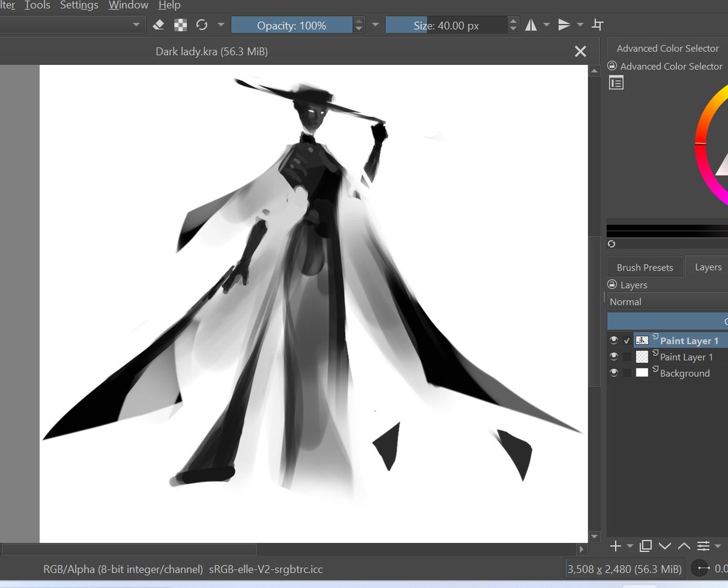Image resolution: width=728 pixels, height=588 pixels.
Task: Click the Opacity 100% slider
Action: pyautogui.click(x=292, y=25)
